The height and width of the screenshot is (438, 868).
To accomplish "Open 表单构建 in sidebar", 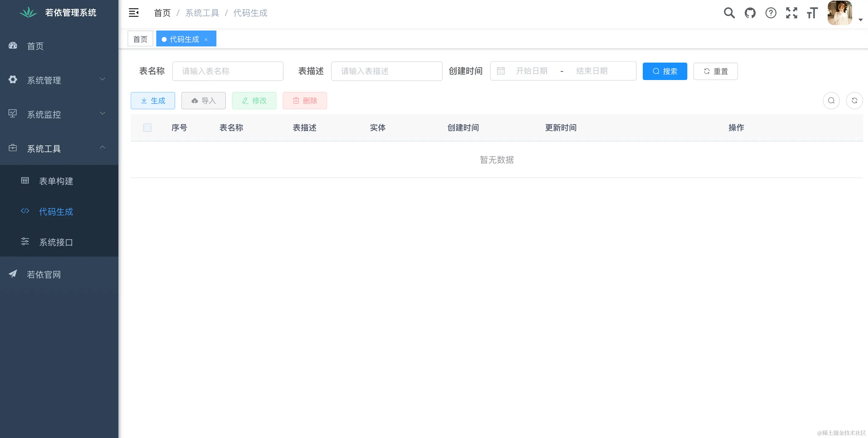I will [x=56, y=181].
